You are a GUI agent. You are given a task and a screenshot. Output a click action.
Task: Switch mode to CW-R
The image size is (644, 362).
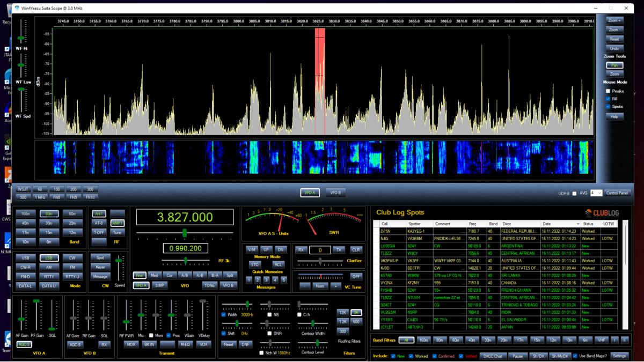(x=25, y=267)
